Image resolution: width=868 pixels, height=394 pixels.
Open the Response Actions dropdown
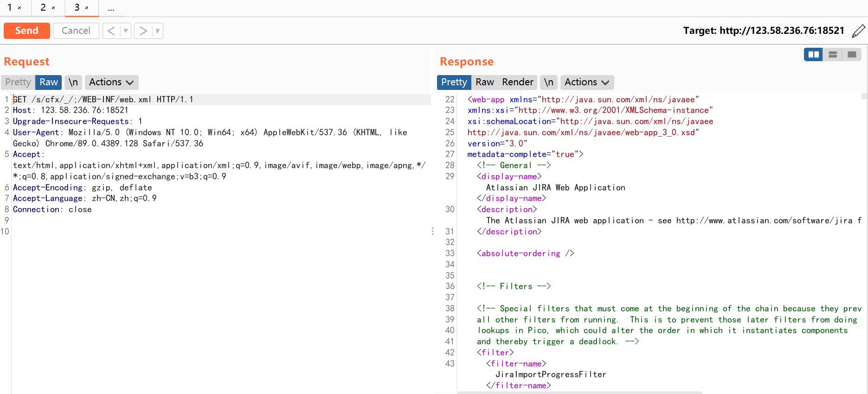click(x=587, y=82)
